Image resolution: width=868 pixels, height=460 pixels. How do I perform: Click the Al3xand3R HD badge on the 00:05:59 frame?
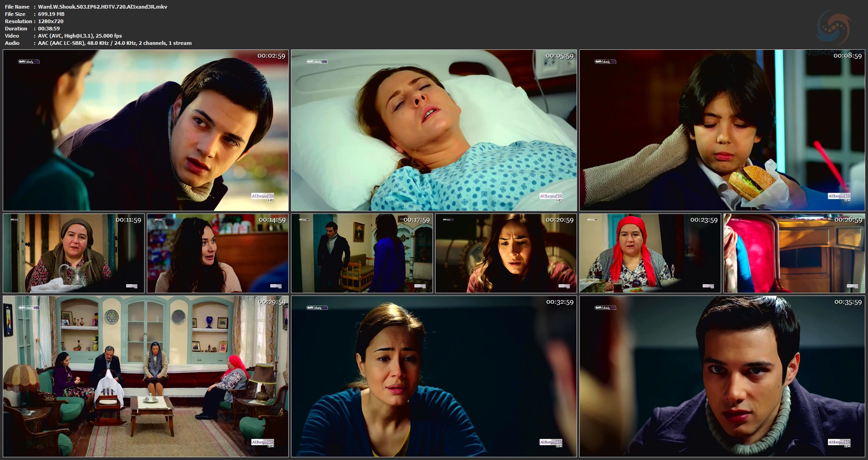[x=551, y=197]
